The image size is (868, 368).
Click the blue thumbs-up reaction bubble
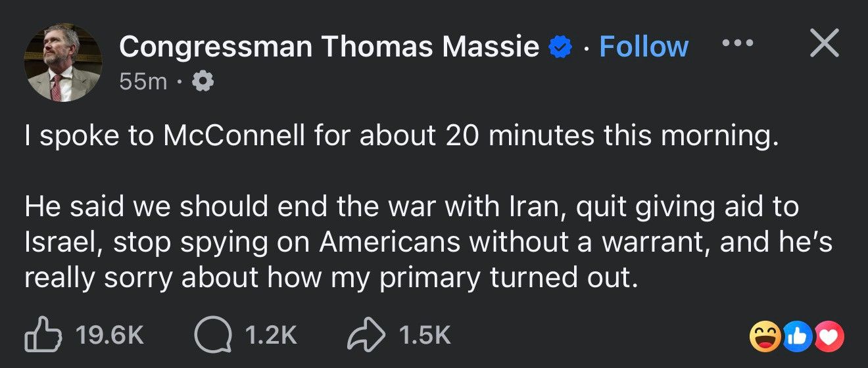click(x=795, y=337)
